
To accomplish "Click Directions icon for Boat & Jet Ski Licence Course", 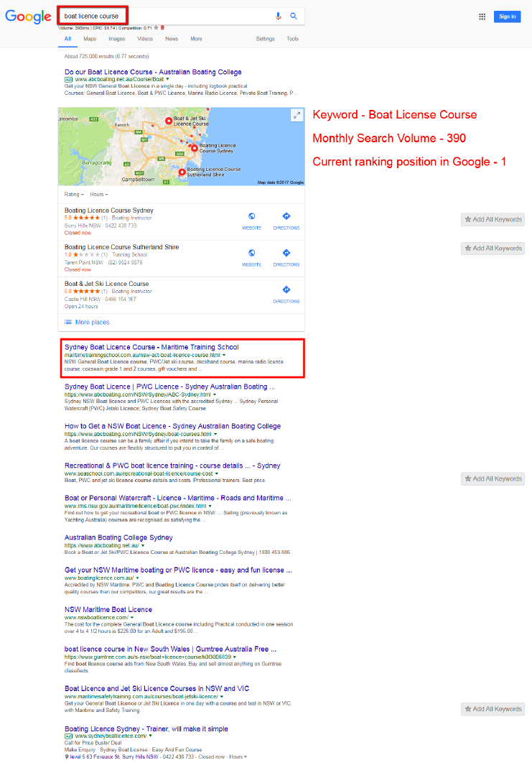I will [x=286, y=290].
